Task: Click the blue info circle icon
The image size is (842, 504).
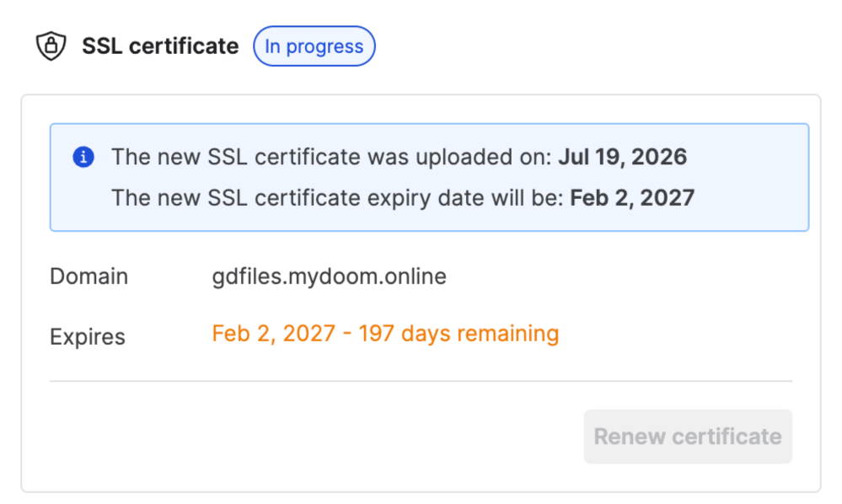Action: (x=83, y=157)
